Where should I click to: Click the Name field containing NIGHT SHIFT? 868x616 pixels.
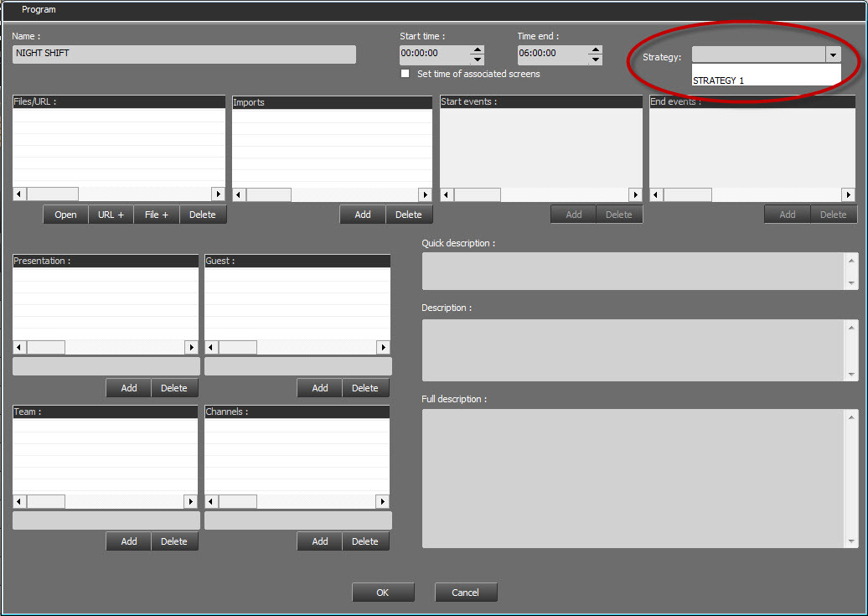(x=184, y=54)
